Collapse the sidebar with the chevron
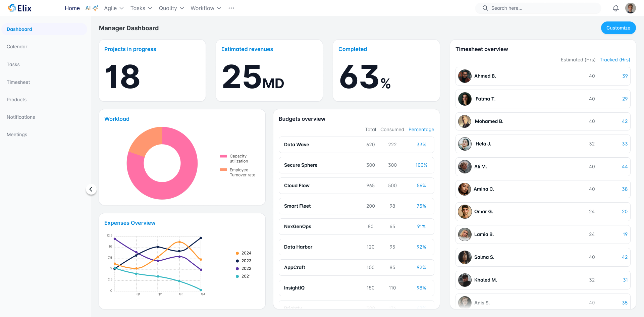 (91, 189)
